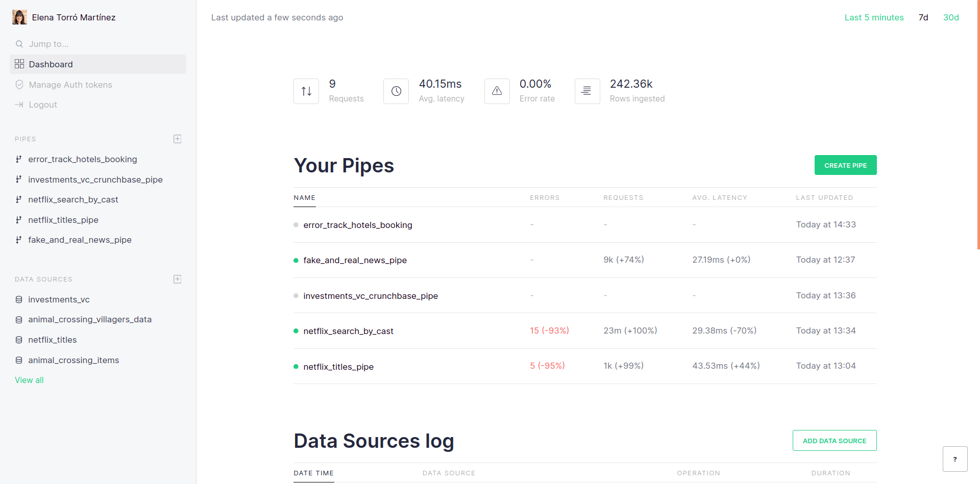Viewport: 980px width, 484px height.
Task: Toggle the status dot beside error_track_hotels_booking
Action: [x=295, y=225]
